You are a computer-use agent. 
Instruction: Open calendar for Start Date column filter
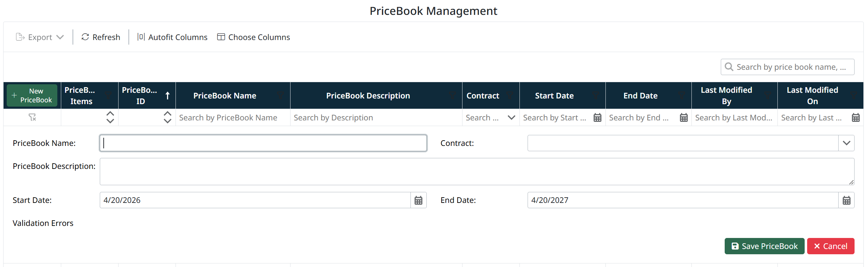tap(597, 118)
